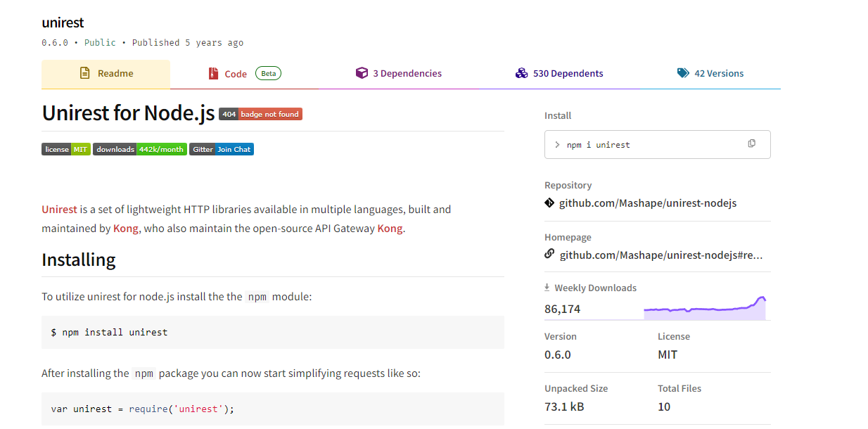
Task: Follow the red Unirest link
Action: click(x=59, y=210)
